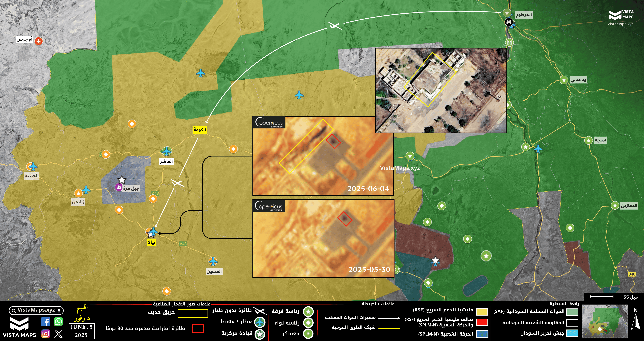This screenshot has height=341, width=644.
Task: Click the الفاشر label
Action: pos(166,161)
